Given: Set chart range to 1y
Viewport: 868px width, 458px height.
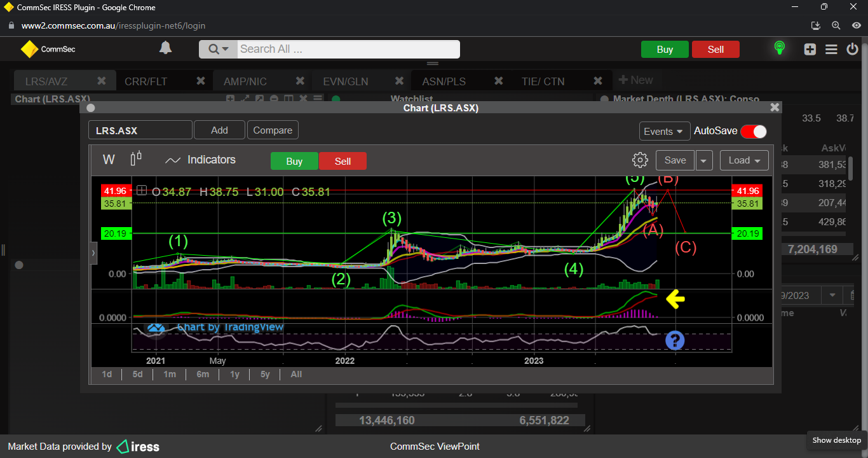Looking at the screenshot, I should point(234,374).
